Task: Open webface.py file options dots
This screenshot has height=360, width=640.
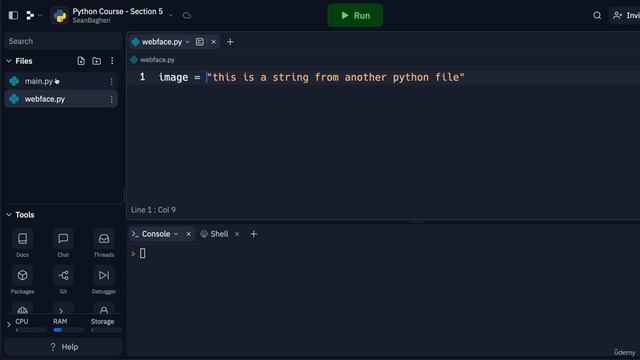Action: [111, 99]
